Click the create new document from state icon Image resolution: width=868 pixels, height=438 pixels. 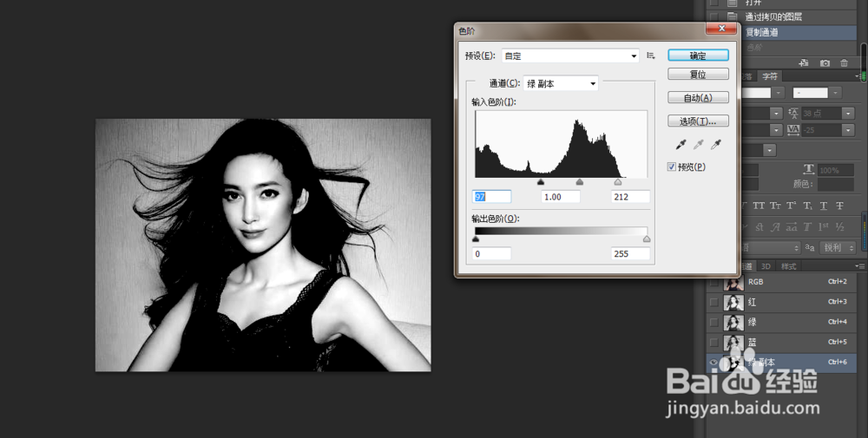click(804, 63)
